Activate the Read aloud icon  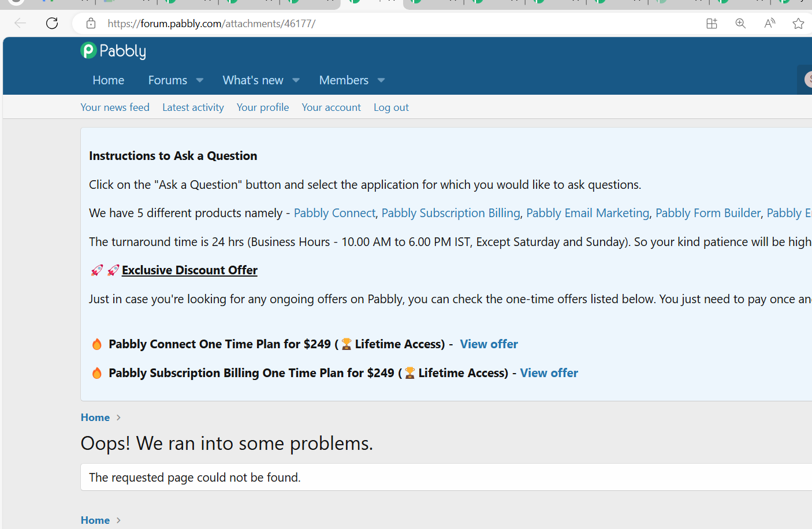point(769,23)
